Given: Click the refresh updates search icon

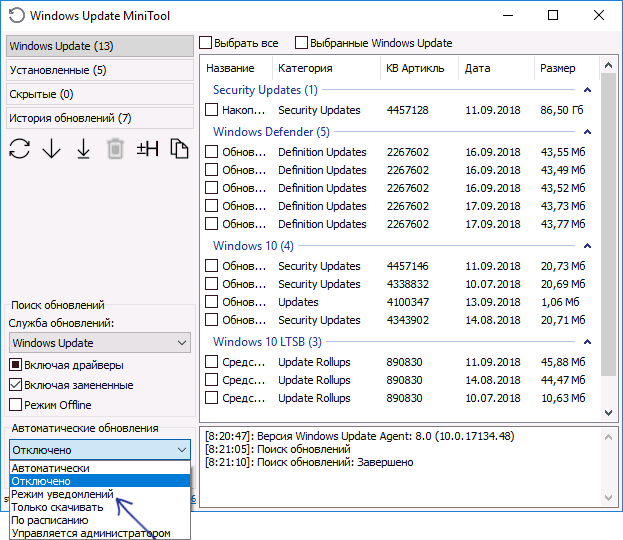Looking at the screenshot, I should [x=19, y=149].
